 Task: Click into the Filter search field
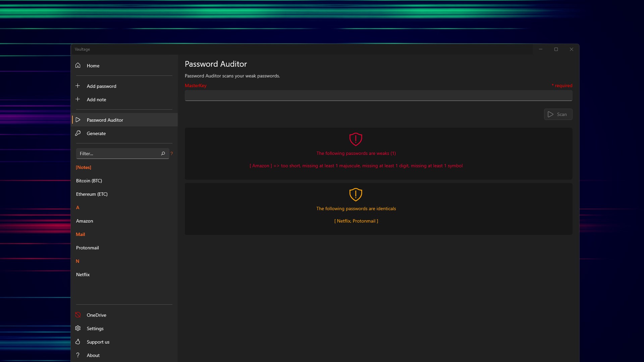119,154
